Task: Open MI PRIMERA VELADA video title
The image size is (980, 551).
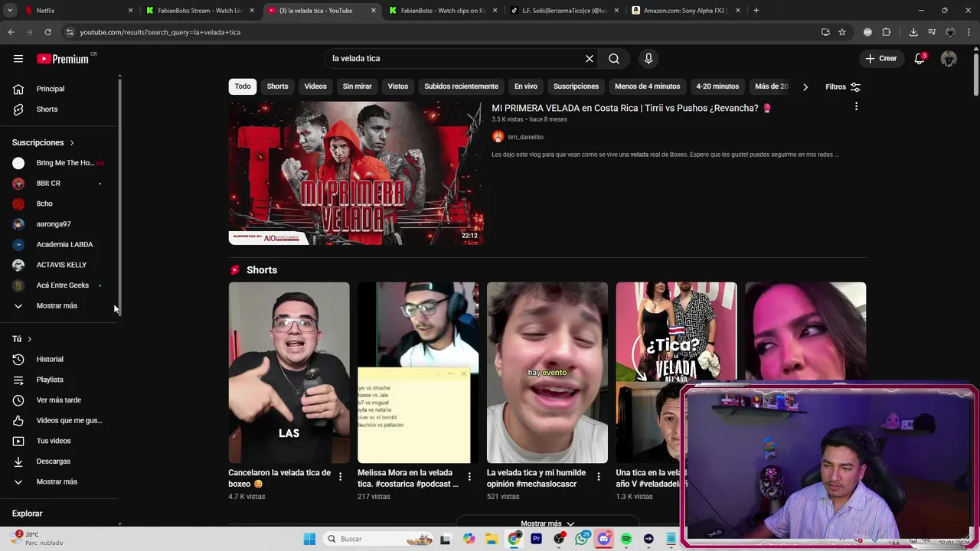Action: click(x=631, y=108)
